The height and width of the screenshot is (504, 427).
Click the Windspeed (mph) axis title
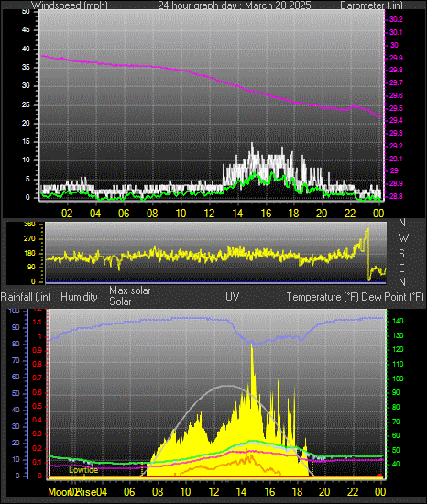click(x=69, y=5)
